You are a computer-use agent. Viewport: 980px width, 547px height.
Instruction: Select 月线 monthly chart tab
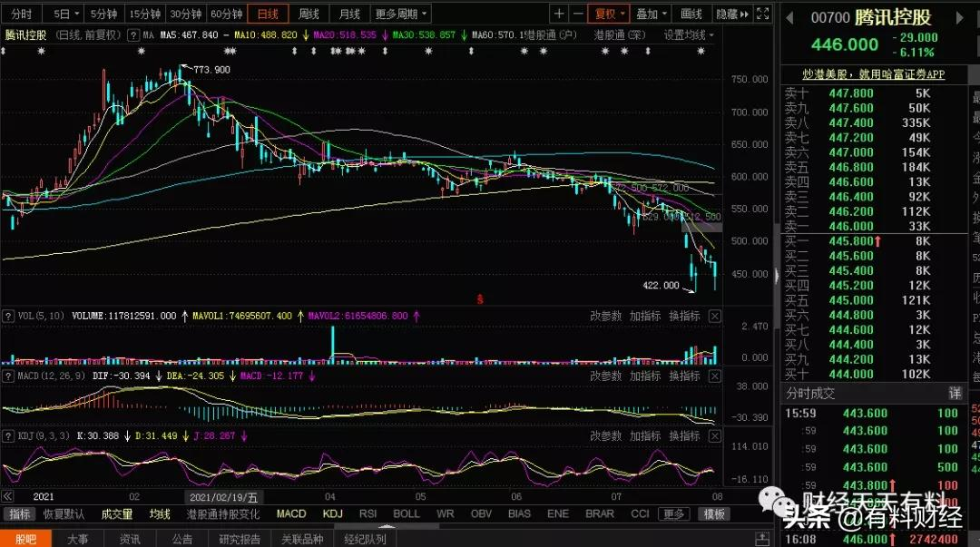coord(349,14)
